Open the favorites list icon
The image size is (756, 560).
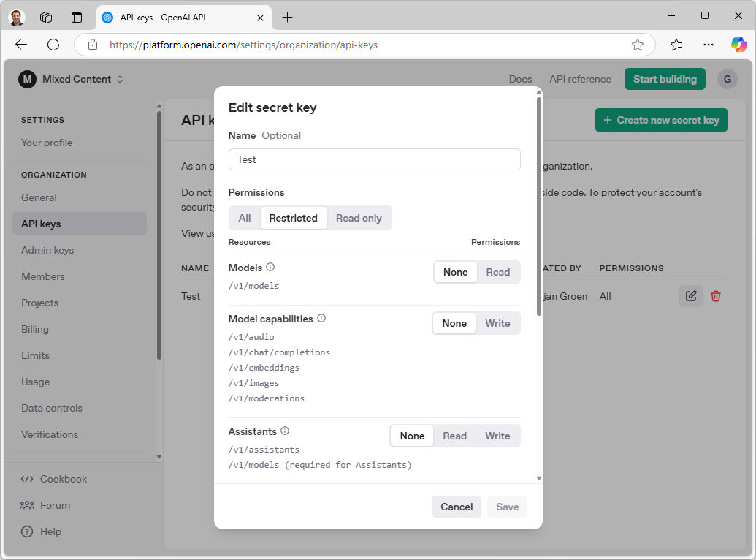pyautogui.click(x=676, y=45)
